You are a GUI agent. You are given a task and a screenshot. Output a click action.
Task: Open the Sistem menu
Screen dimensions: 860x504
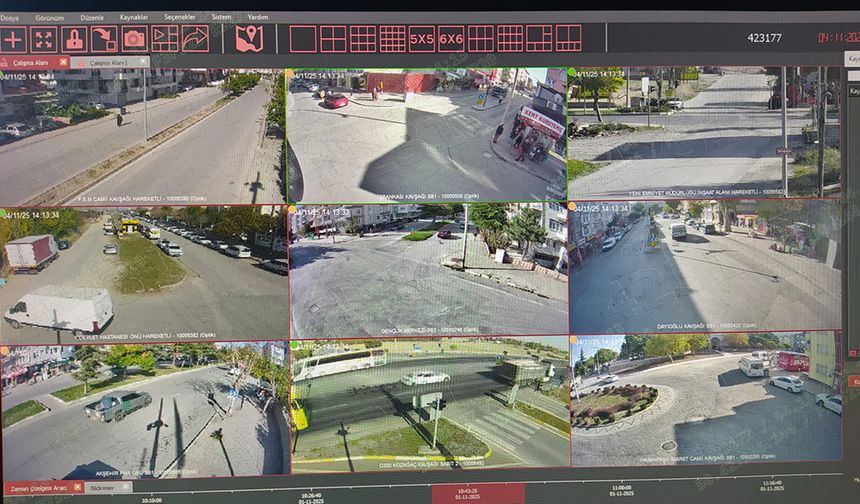[x=222, y=17]
